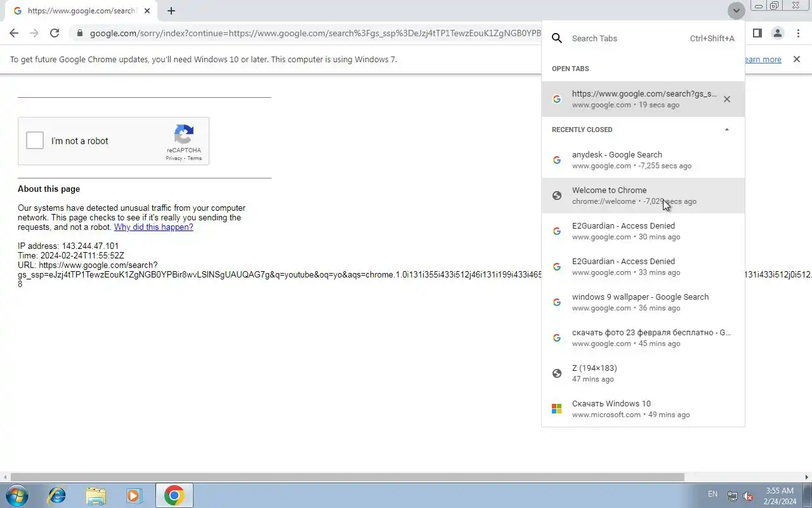Image resolution: width=812 pixels, height=508 pixels.
Task: Open a new tab with plus button
Action: point(171,11)
